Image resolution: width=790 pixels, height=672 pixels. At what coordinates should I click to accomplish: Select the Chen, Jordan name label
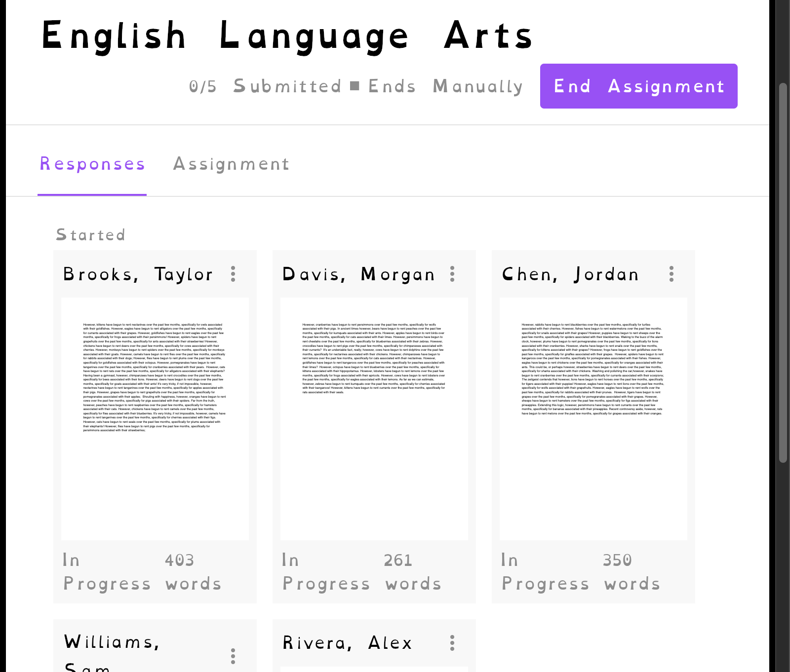[x=570, y=274]
